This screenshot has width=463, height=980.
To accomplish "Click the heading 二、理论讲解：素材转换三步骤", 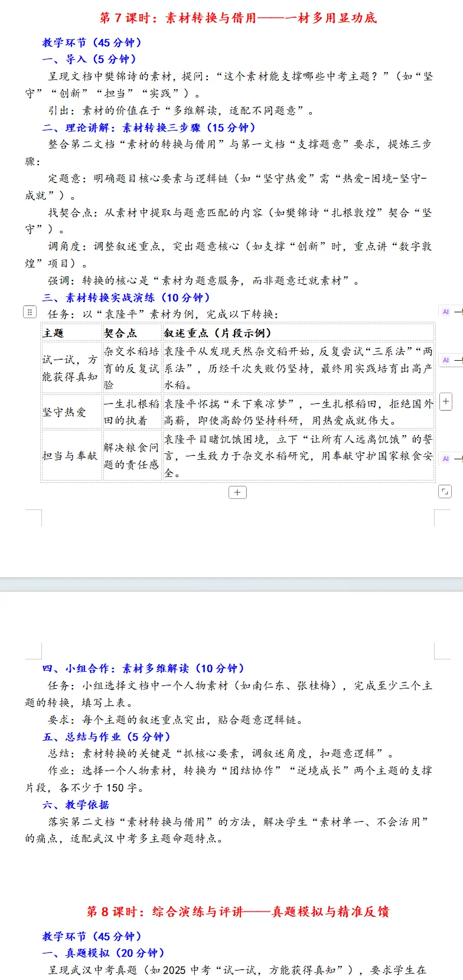I will tap(149, 128).
